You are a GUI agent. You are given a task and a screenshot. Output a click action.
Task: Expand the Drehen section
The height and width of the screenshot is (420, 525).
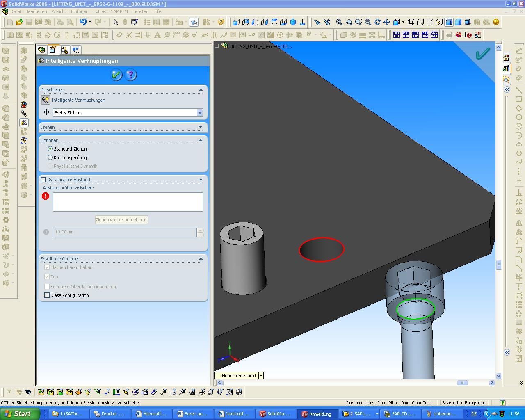(x=201, y=127)
